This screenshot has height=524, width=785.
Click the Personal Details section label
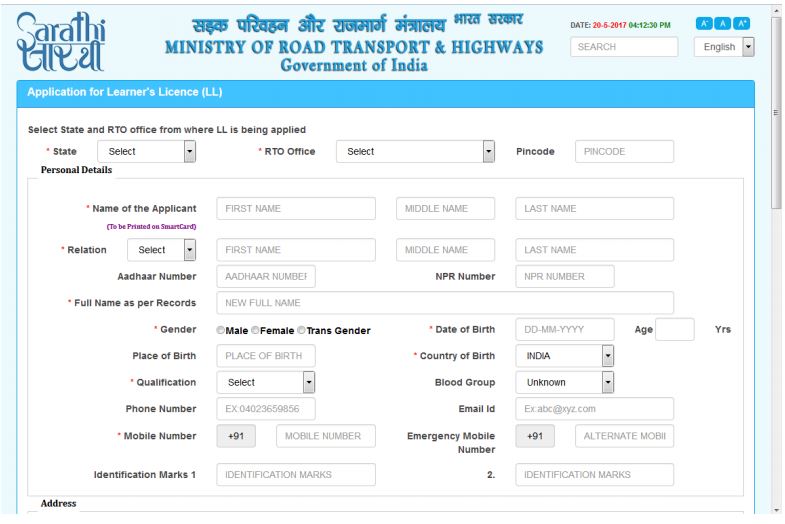point(76,170)
